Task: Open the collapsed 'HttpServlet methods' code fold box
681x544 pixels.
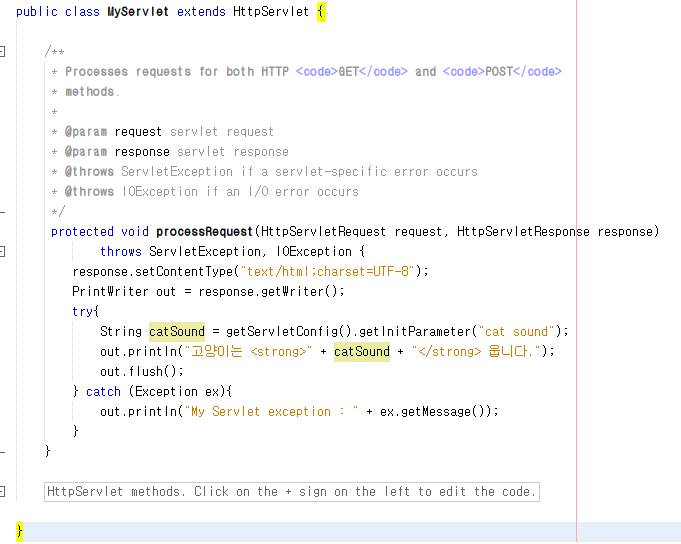Action: coord(291,492)
